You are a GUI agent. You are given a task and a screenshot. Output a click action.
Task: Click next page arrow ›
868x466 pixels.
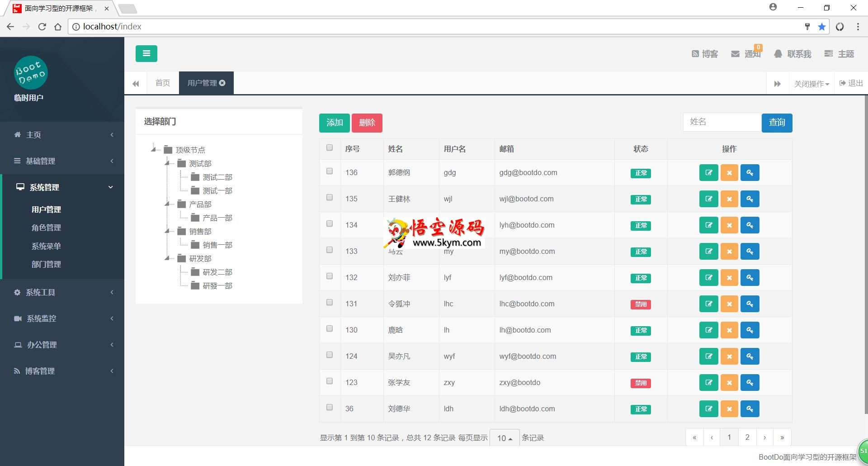765,437
